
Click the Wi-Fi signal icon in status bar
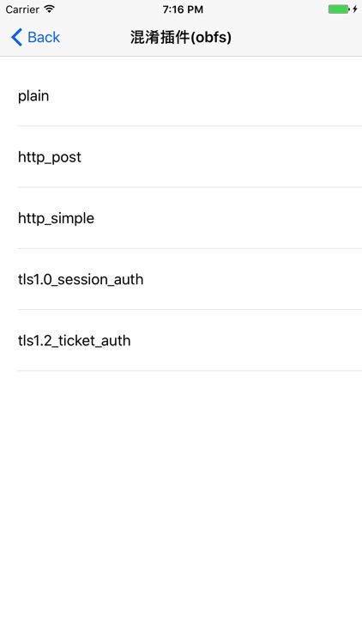(50, 9)
